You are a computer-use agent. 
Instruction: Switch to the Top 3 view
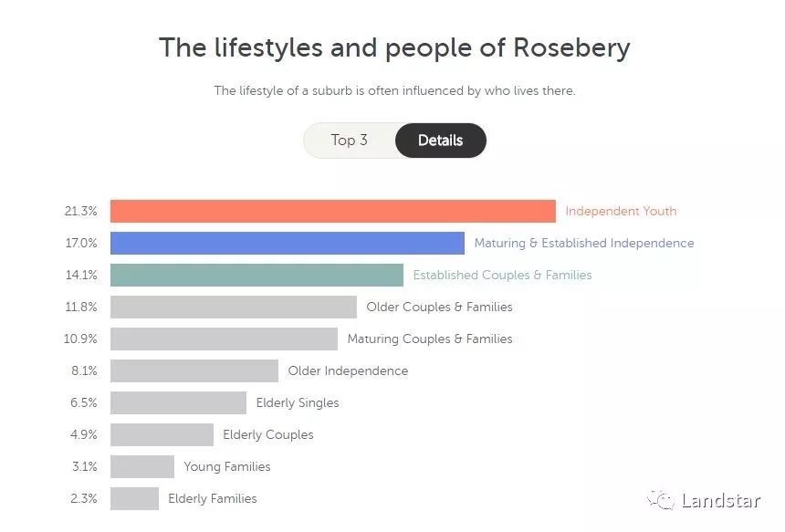click(x=350, y=141)
